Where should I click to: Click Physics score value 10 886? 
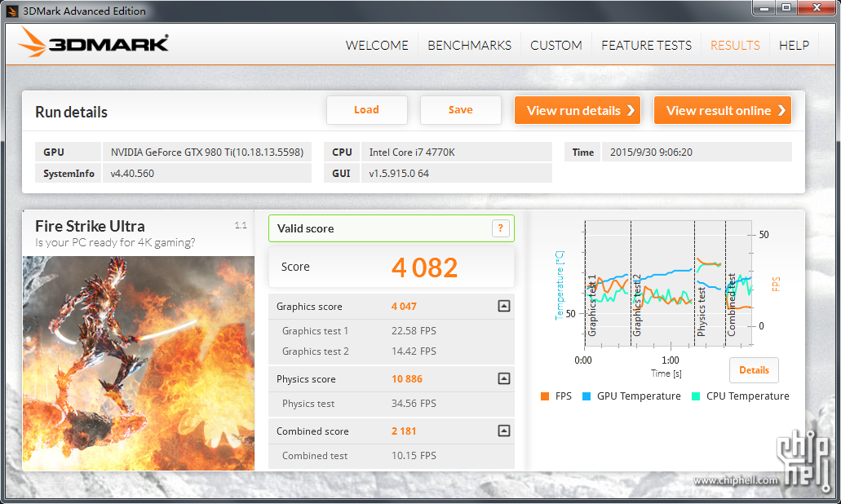406,378
